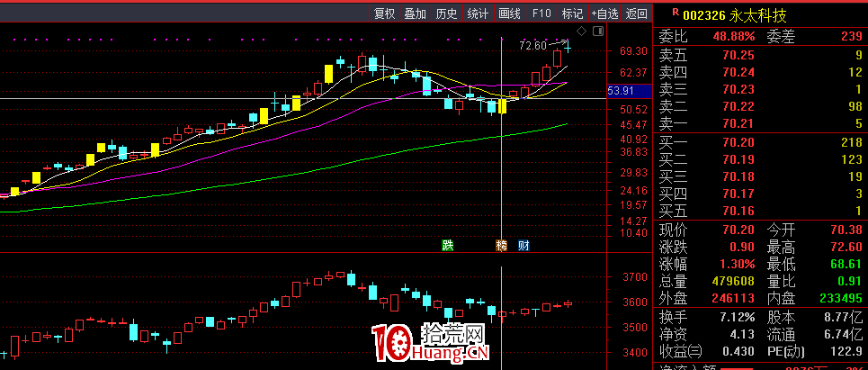Click stock name 永太科技

758,15
